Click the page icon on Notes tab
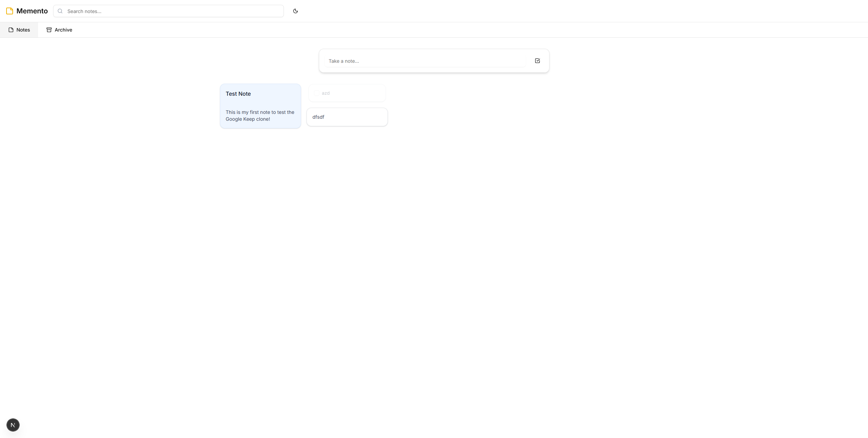Screen dimensions: 868x438 point(11,30)
